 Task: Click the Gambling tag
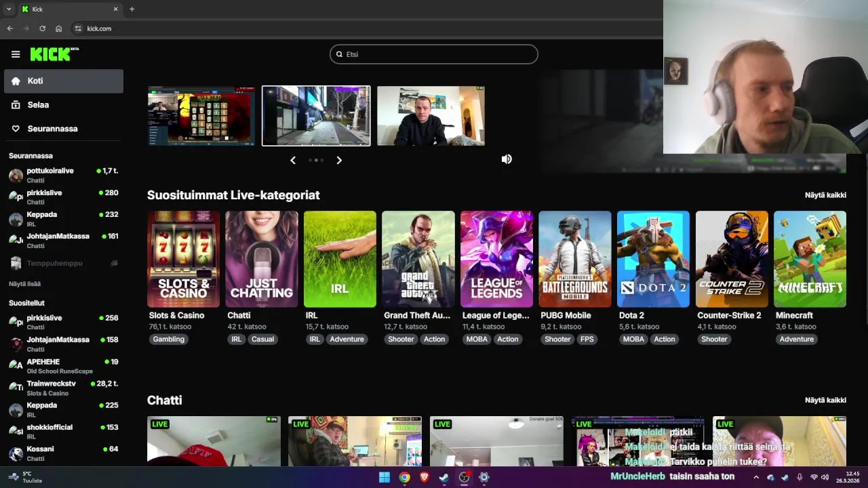169,340
